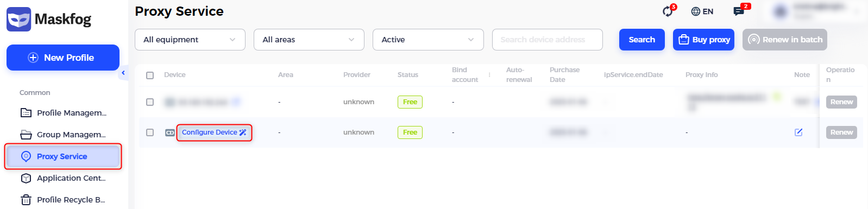868x209 pixels.
Task: Check the first device row checkbox
Action: tap(150, 102)
